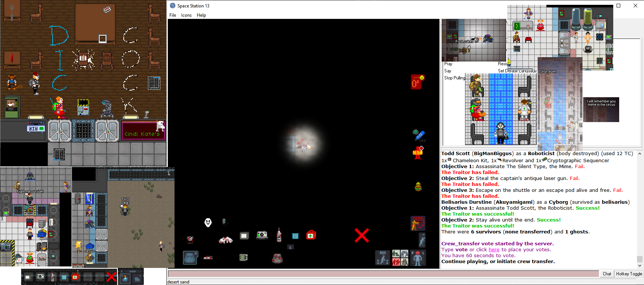Click the Pray verb
Viewport: 644px width, 285px height.
(x=448, y=64)
